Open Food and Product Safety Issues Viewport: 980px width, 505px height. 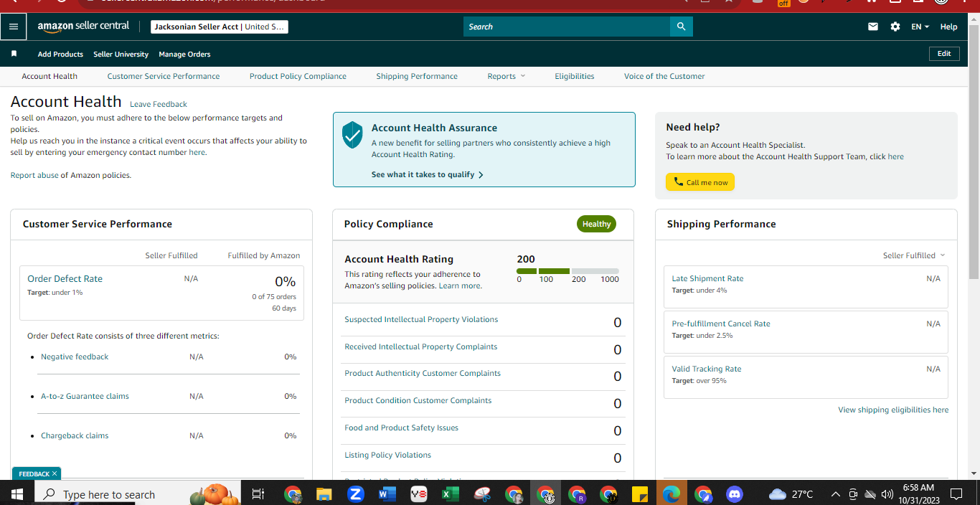(x=401, y=428)
